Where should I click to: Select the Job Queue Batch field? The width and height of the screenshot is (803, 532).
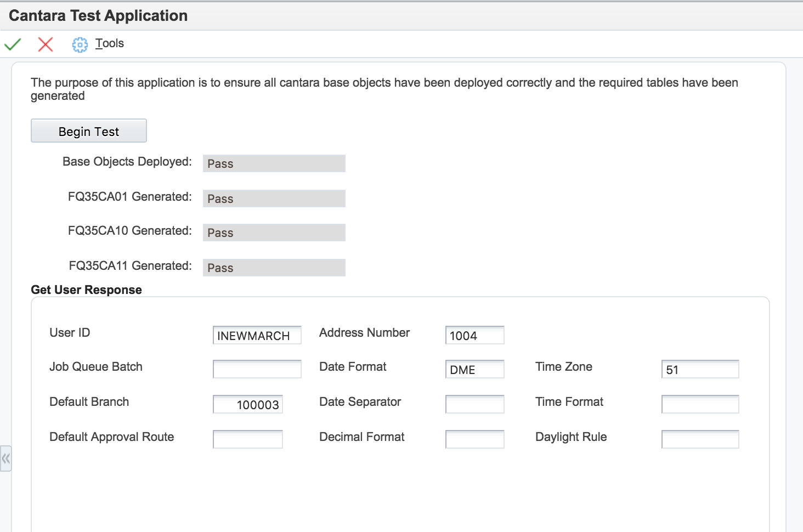(257, 370)
